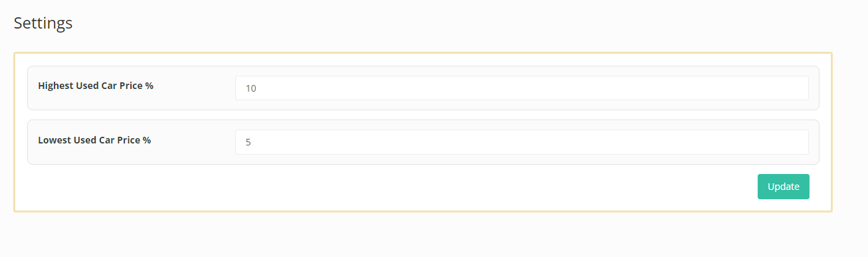Click the percent sign in Lowest label

[x=147, y=140]
